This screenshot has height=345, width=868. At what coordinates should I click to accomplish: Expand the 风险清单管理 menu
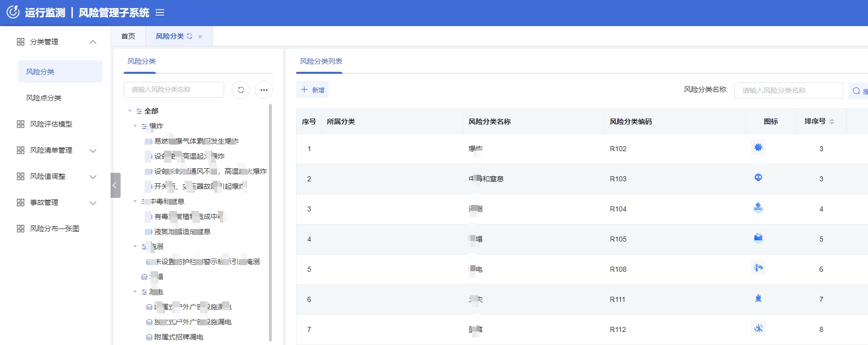93,150
